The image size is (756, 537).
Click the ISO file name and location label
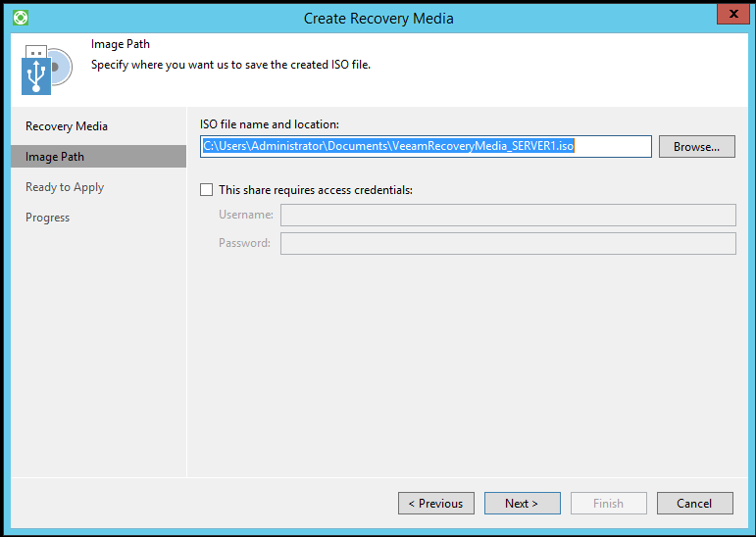(269, 124)
